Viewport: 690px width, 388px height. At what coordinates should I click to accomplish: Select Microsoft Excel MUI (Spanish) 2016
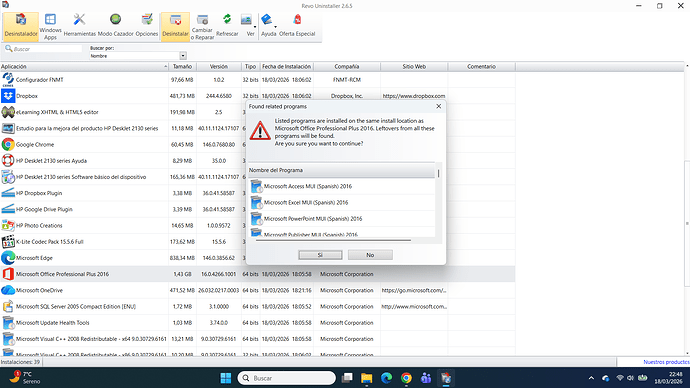pos(342,202)
